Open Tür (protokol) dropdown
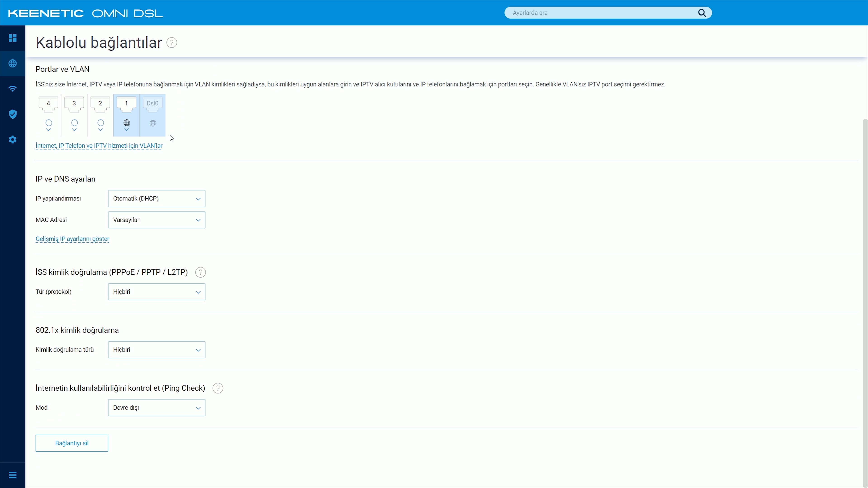This screenshot has width=868, height=488. point(156,292)
